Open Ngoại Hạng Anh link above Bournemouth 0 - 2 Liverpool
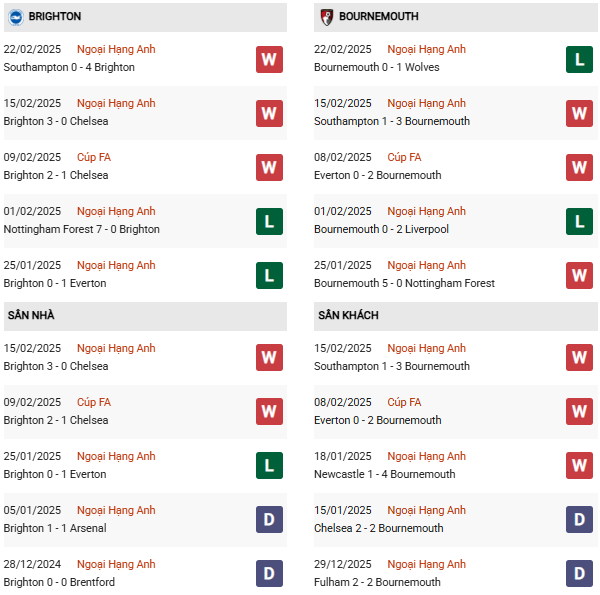The height and width of the screenshot is (595, 600). (x=426, y=211)
